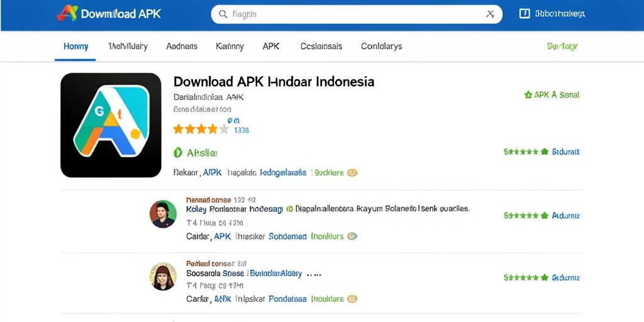Click the Danialindolaa APK subtitle
644x322 pixels.
pyautogui.click(x=209, y=97)
